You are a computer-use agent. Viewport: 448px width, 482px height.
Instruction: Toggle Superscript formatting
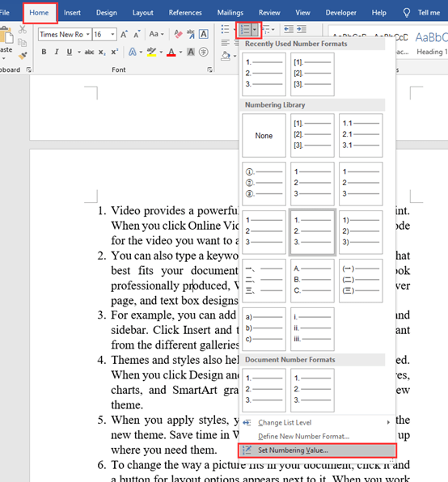click(115, 52)
